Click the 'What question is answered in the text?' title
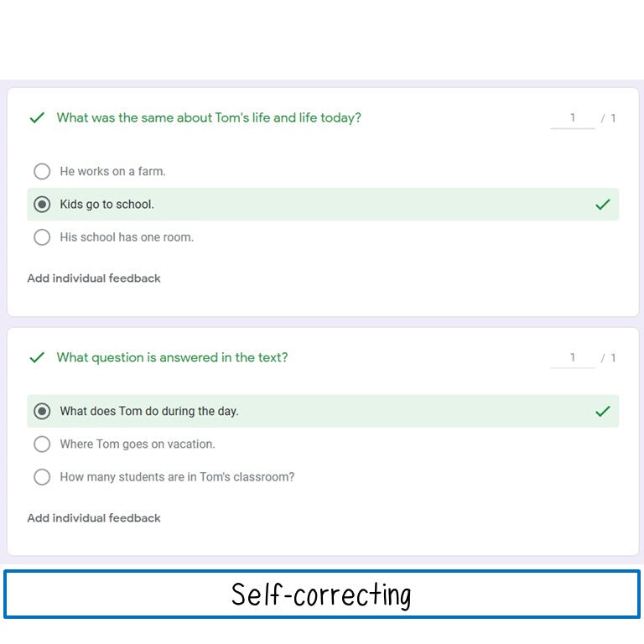The height and width of the screenshot is (644, 644). pos(172,358)
